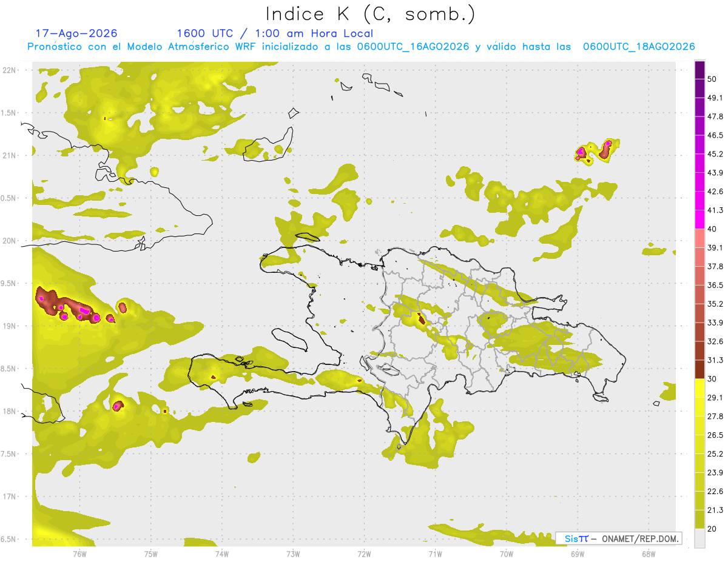Click the title "Indice K (C, somb.)"
Image resolution: width=728 pixels, height=562 pixels.
[x=370, y=14]
